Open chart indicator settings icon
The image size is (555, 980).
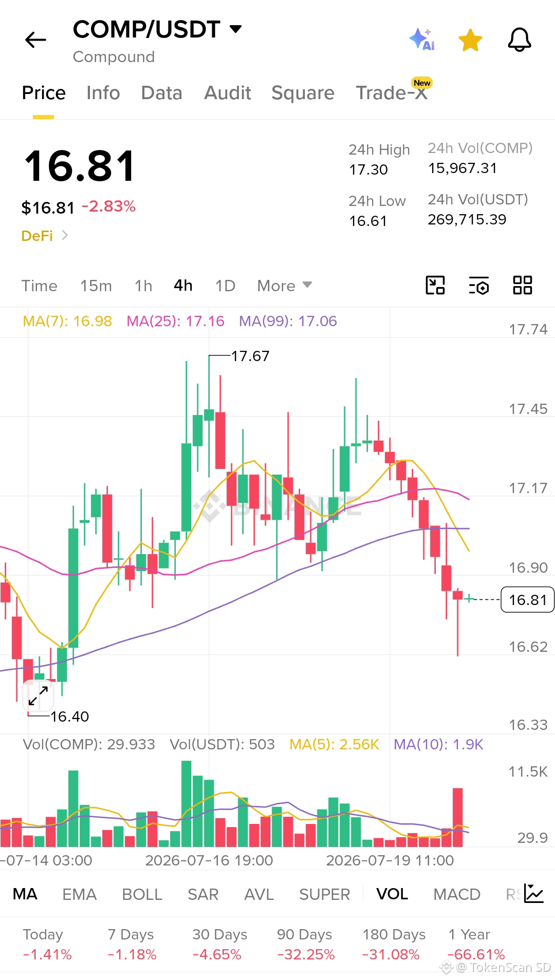tap(478, 285)
